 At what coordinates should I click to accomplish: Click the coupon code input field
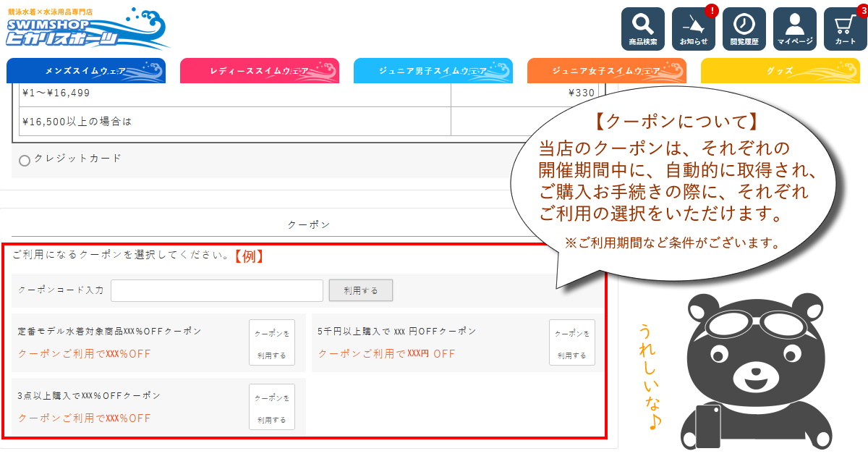(216, 290)
